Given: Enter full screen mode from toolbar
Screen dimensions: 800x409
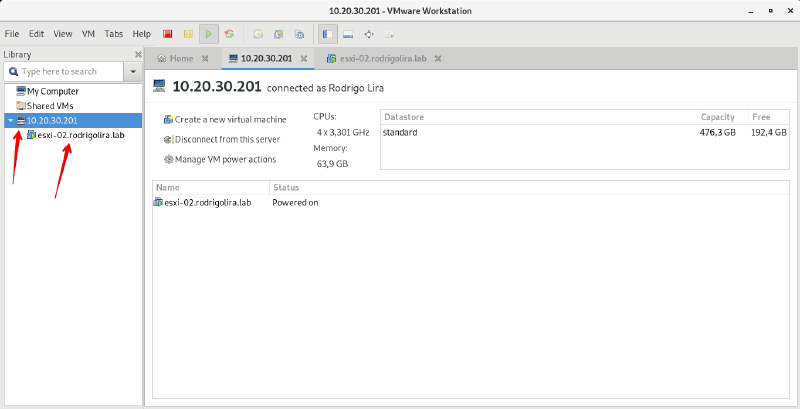Looking at the screenshot, I should [368, 34].
